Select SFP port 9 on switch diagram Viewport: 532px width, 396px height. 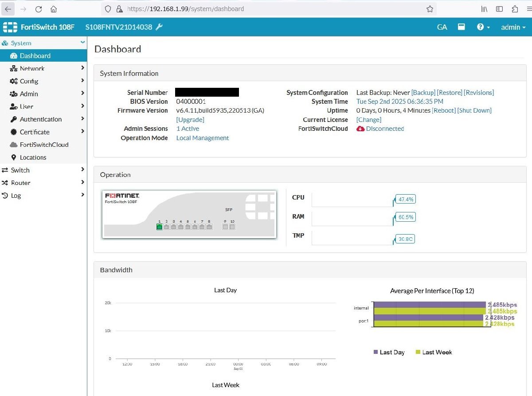tap(225, 227)
